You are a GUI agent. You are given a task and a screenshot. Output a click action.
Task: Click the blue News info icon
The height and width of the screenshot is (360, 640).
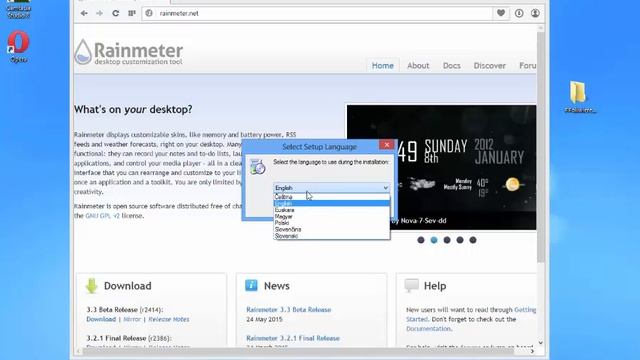[x=251, y=285]
